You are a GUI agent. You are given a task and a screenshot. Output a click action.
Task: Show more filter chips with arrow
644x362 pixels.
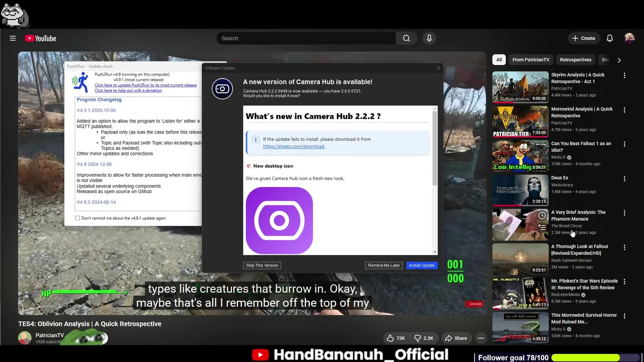click(619, 60)
